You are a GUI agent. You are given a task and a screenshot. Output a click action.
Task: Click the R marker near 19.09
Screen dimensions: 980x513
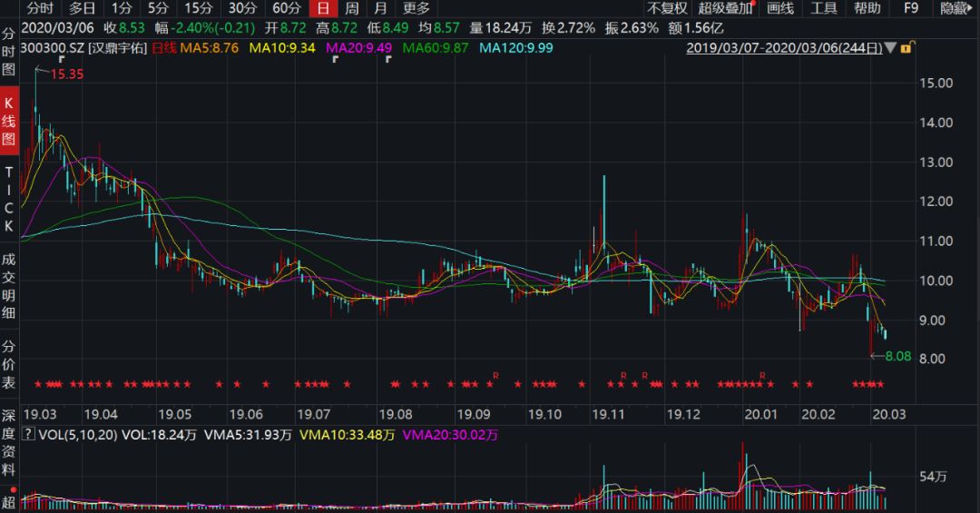[496, 374]
